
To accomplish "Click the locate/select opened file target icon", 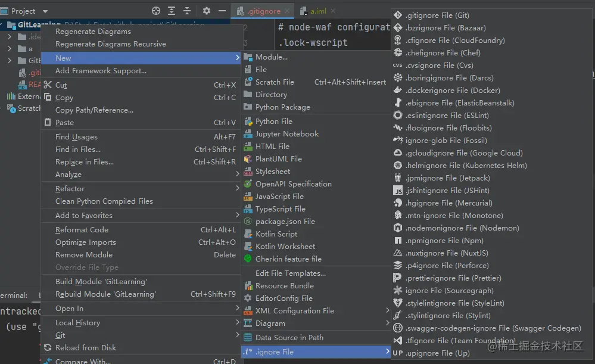I will (156, 11).
